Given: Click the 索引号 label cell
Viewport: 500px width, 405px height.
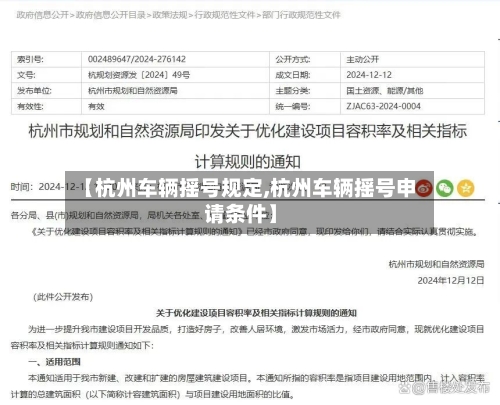Looking at the screenshot, I should tap(47, 59).
